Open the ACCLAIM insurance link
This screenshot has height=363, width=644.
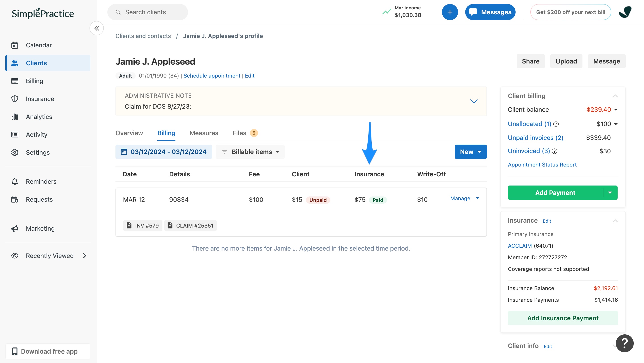[x=520, y=246]
